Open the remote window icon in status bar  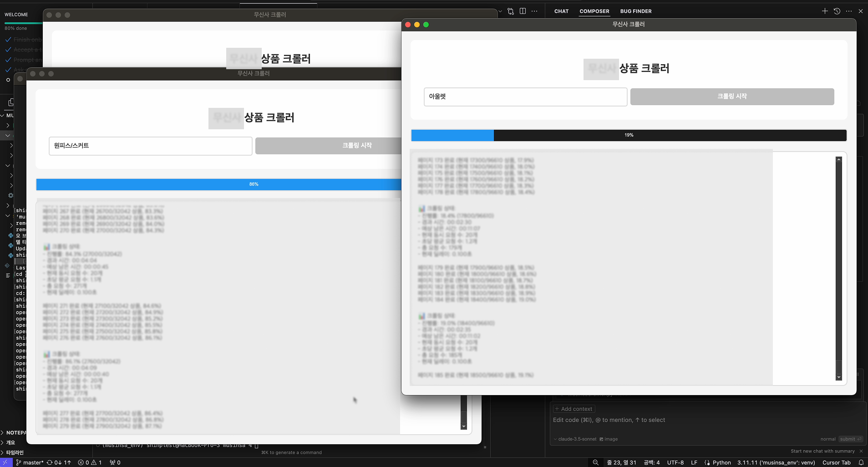[x=5, y=462]
